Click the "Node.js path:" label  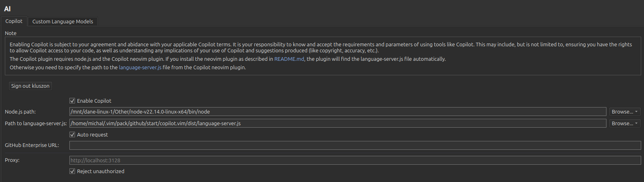pyautogui.click(x=20, y=112)
